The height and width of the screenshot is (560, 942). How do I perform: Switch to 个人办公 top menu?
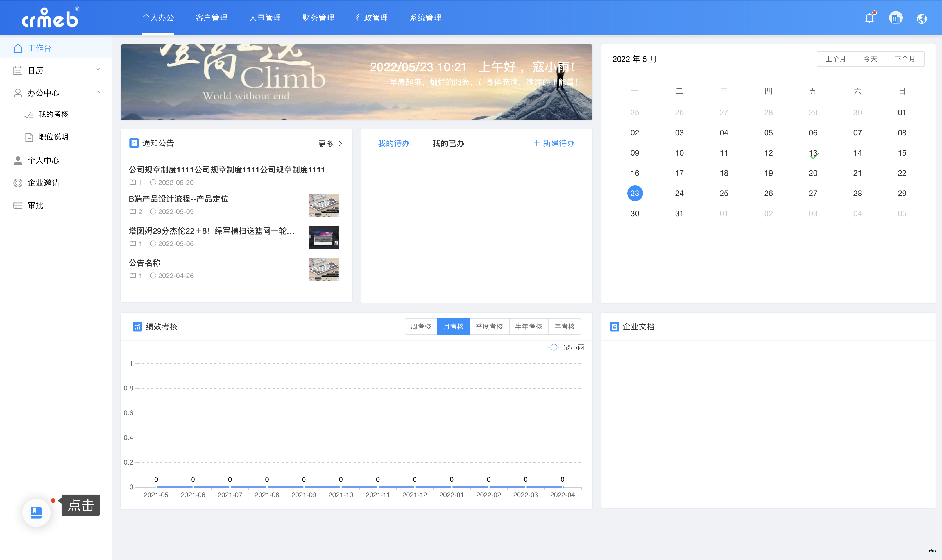(x=158, y=18)
